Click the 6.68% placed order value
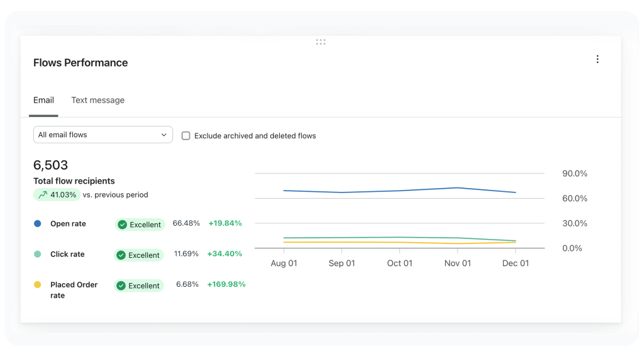The width and height of the screenshot is (644, 356). click(x=187, y=284)
